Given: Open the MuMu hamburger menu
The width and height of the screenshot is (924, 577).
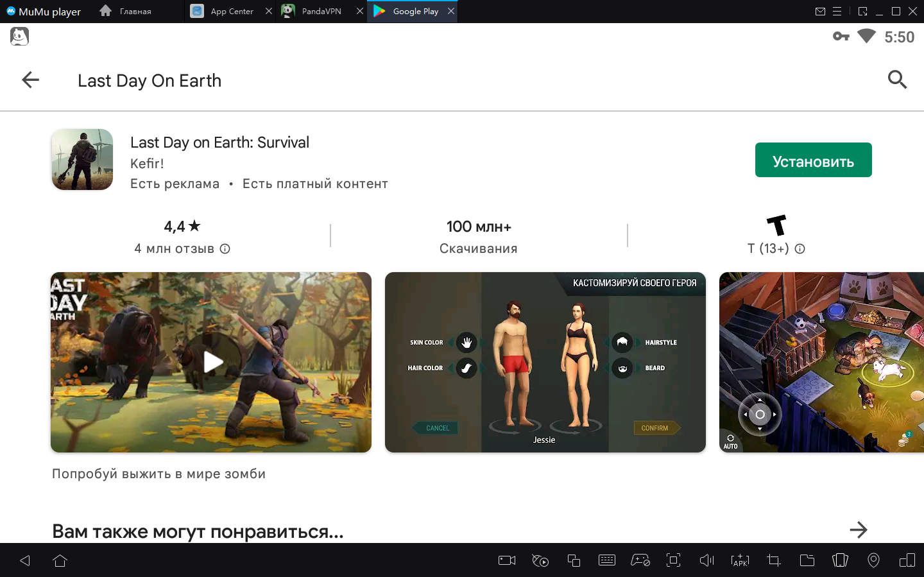Looking at the screenshot, I should click(x=837, y=12).
